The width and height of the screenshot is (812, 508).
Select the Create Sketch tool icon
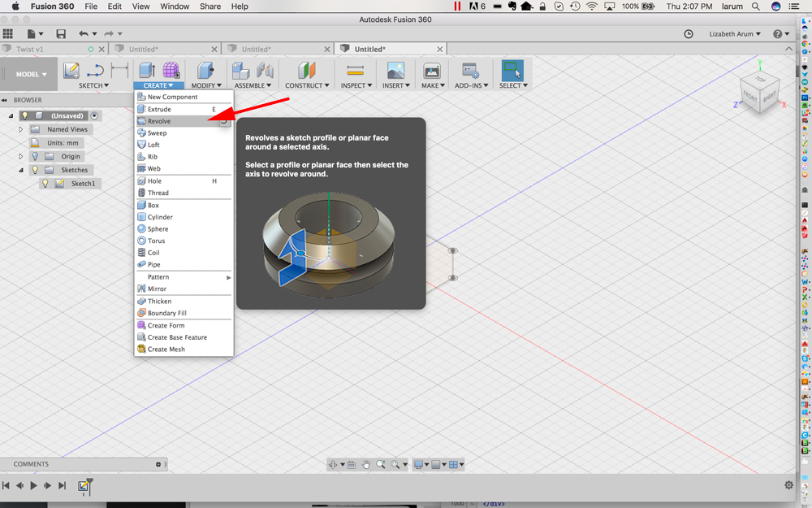71,71
